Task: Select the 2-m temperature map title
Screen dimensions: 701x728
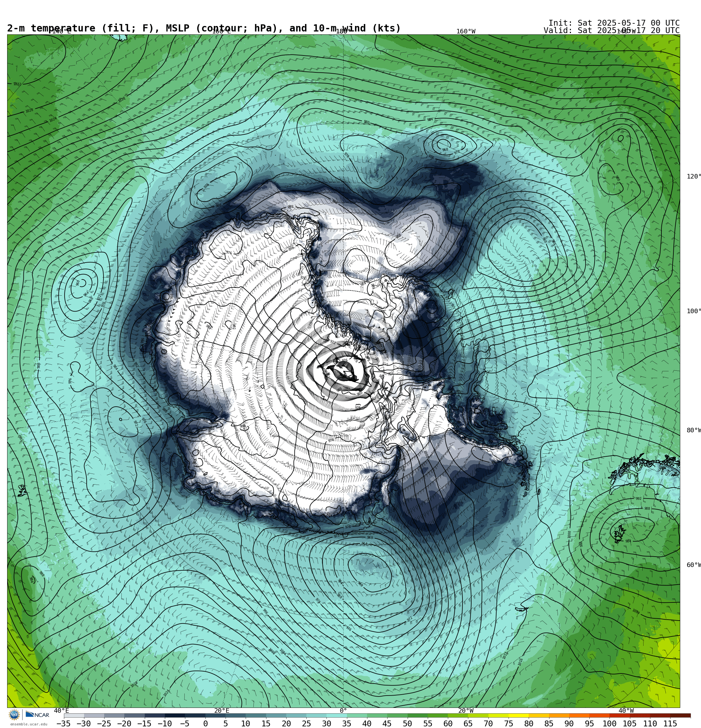Action: click(204, 28)
